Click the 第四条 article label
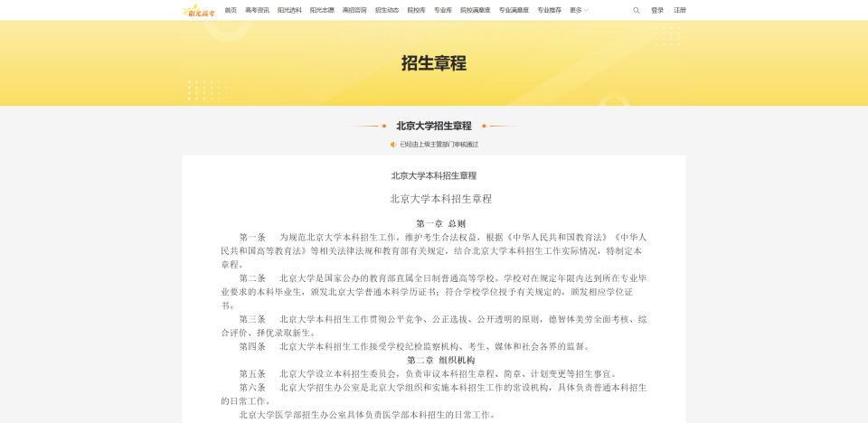The width and height of the screenshot is (868, 423). point(252,346)
